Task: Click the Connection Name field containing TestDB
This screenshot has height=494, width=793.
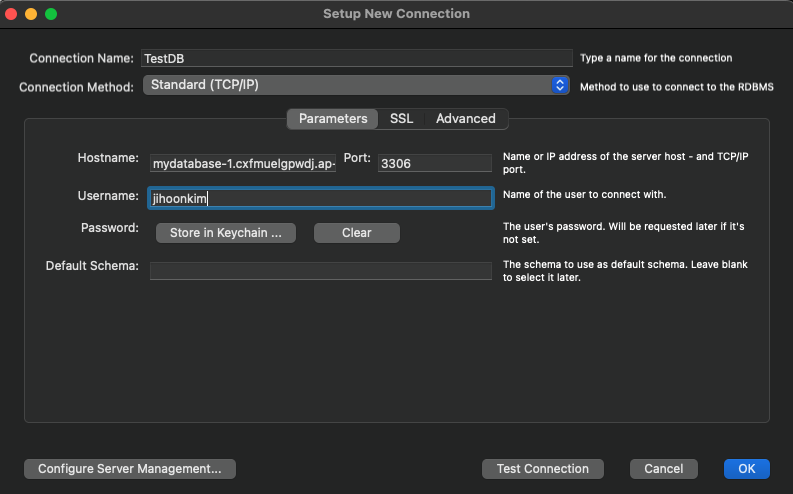Action: pyautogui.click(x=357, y=58)
